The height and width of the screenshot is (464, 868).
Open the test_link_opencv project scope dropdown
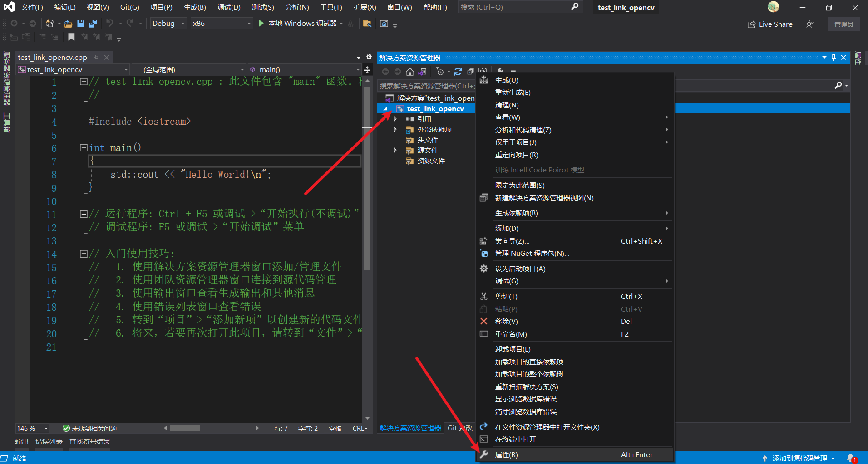tap(73, 70)
